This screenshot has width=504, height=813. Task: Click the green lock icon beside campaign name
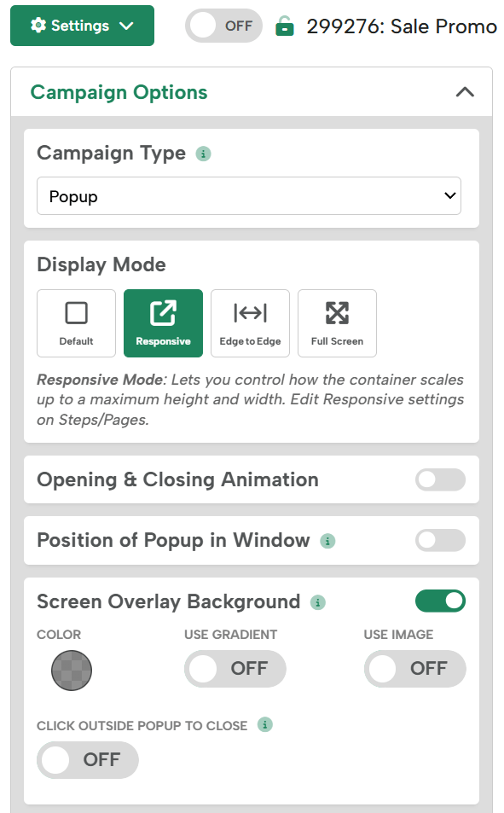pos(284,26)
